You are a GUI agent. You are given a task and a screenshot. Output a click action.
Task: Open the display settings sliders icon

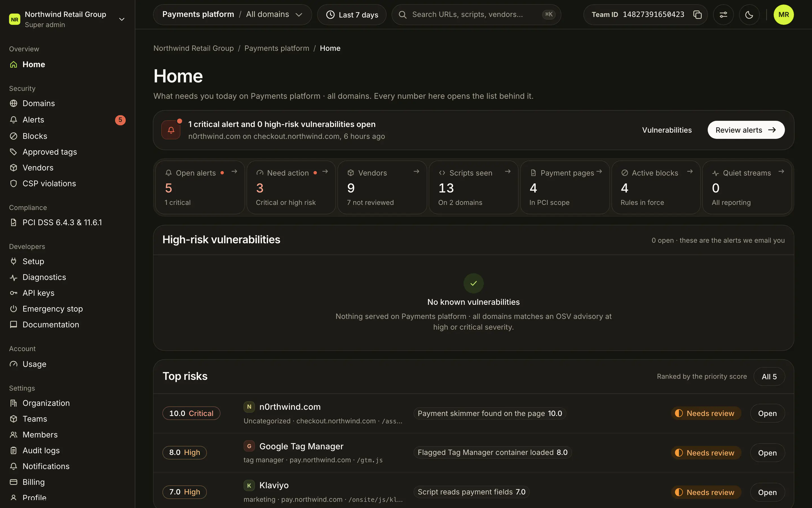[x=723, y=15]
